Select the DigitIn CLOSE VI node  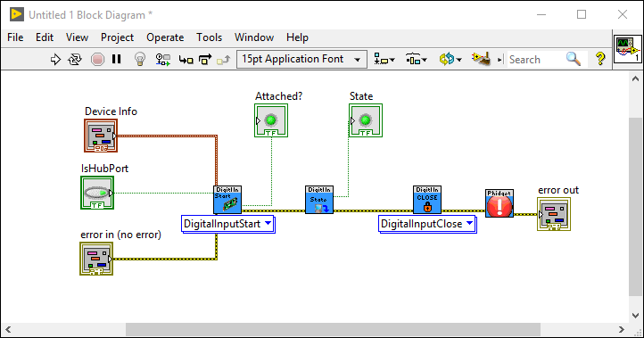[427, 200]
